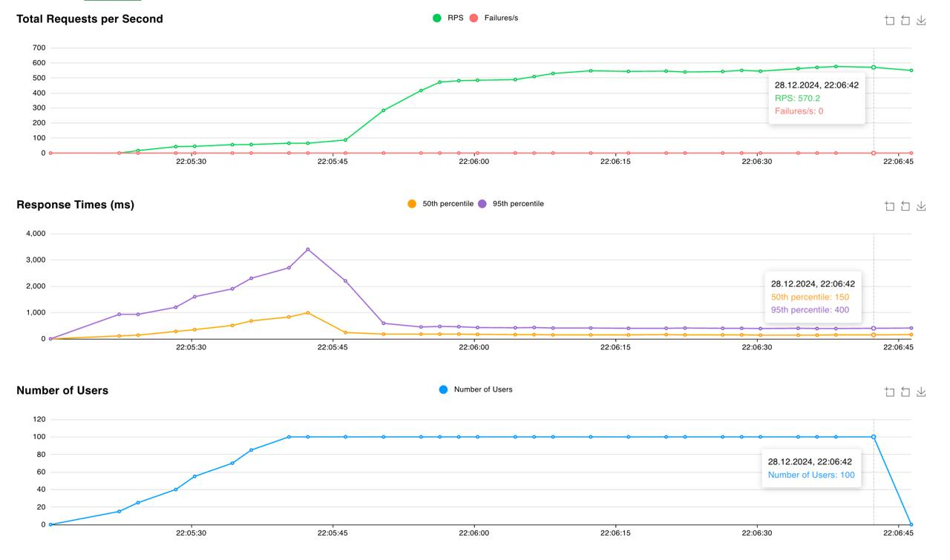Click the 95th percentile: 400 tooltip value
950x560 pixels.
pos(810,310)
